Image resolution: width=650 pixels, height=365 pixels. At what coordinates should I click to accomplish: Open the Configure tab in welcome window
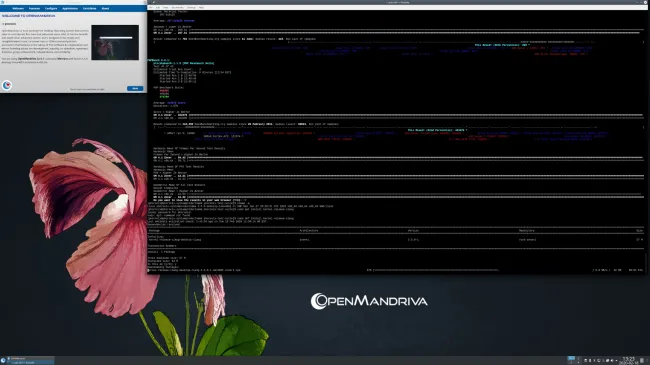(x=51, y=8)
